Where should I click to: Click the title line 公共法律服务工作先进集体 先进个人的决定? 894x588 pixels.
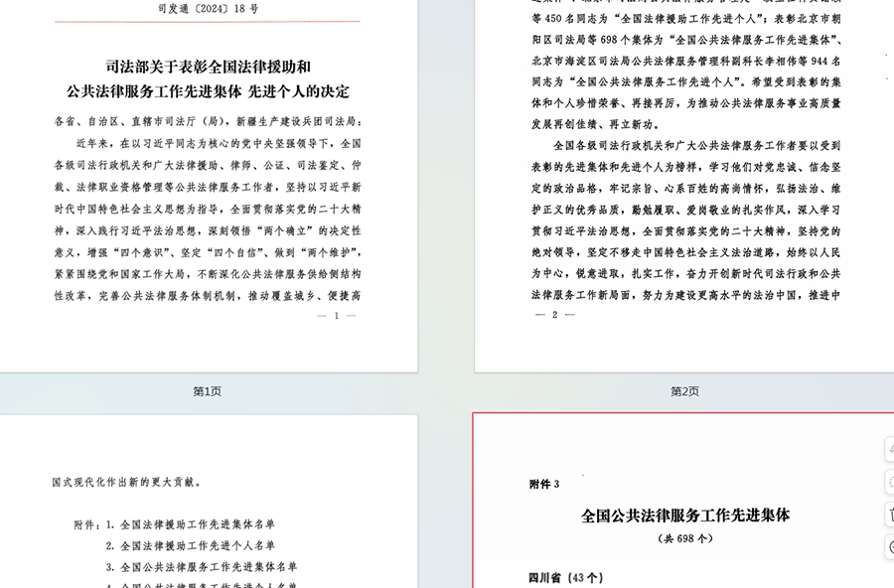tap(209, 91)
